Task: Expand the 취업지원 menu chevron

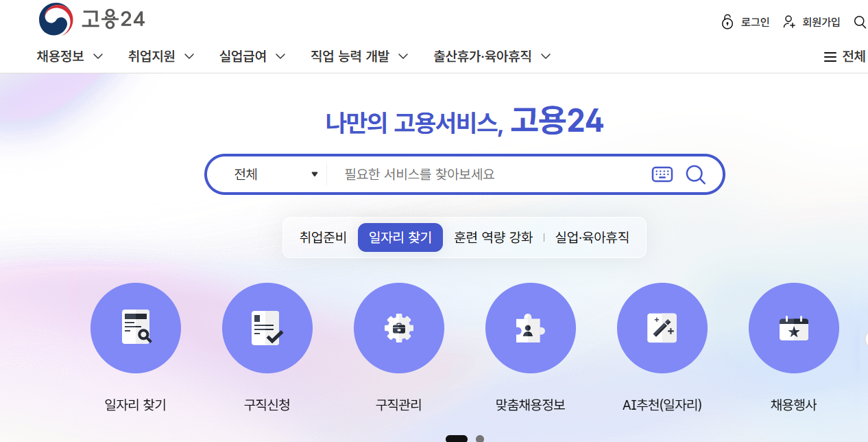Action: click(x=189, y=56)
